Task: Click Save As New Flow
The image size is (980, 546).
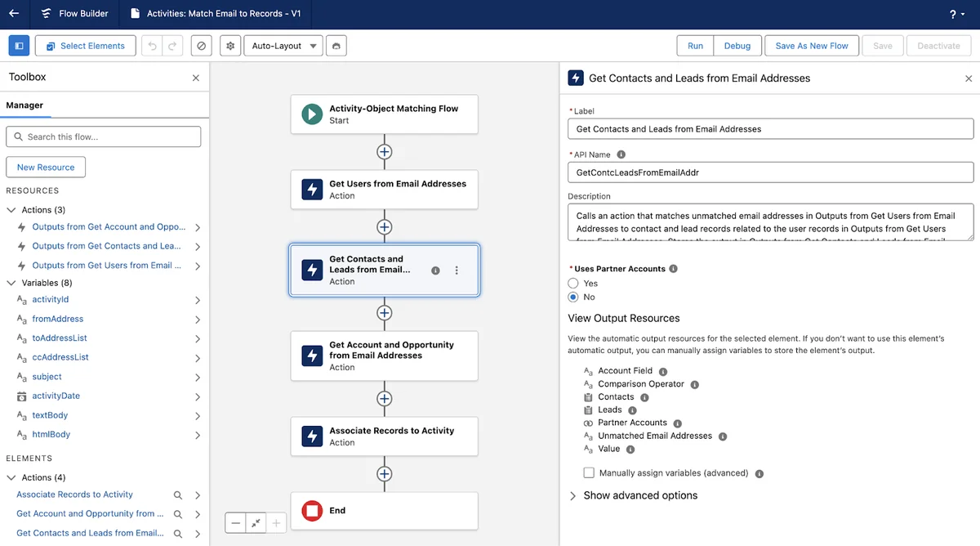Action: click(x=812, y=46)
